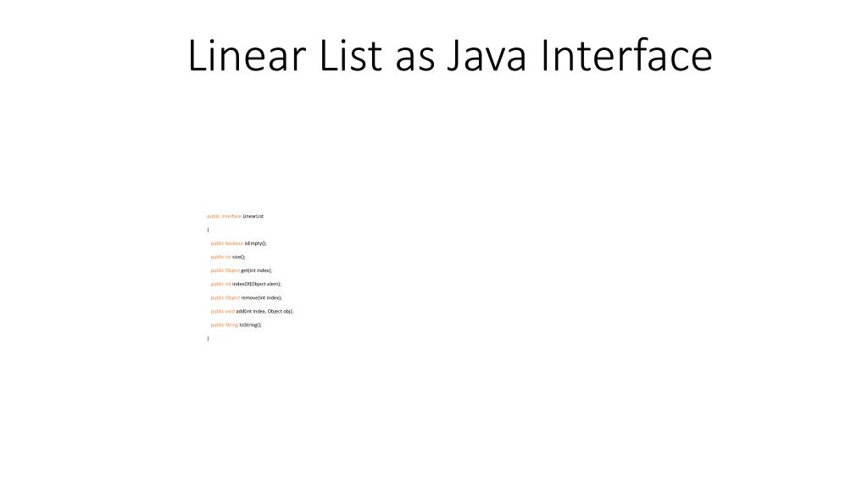868x488 pixels.
Task: Click the 'void' keyword in the code
Action: [x=230, y=312]
